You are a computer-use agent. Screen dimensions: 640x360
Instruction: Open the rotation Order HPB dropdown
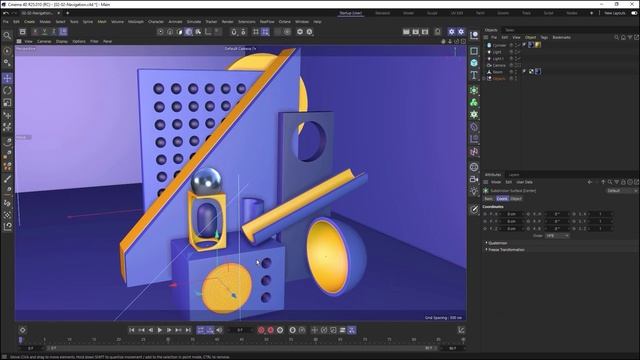click(557, 236)
